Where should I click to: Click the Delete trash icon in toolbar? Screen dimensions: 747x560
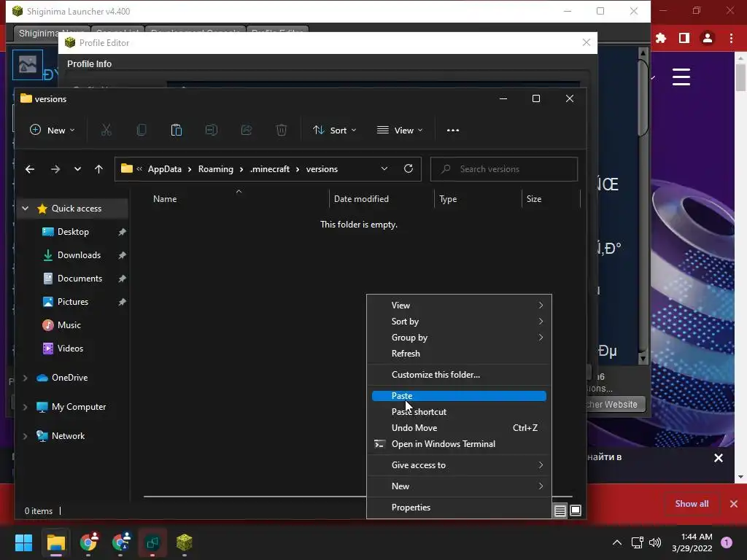pos(282,130)
